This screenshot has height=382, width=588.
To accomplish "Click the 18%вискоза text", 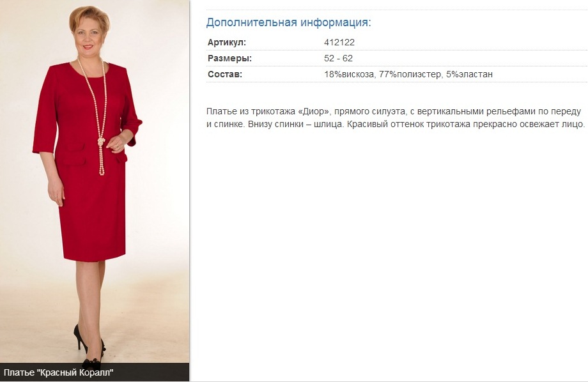I will coord(350,74).
